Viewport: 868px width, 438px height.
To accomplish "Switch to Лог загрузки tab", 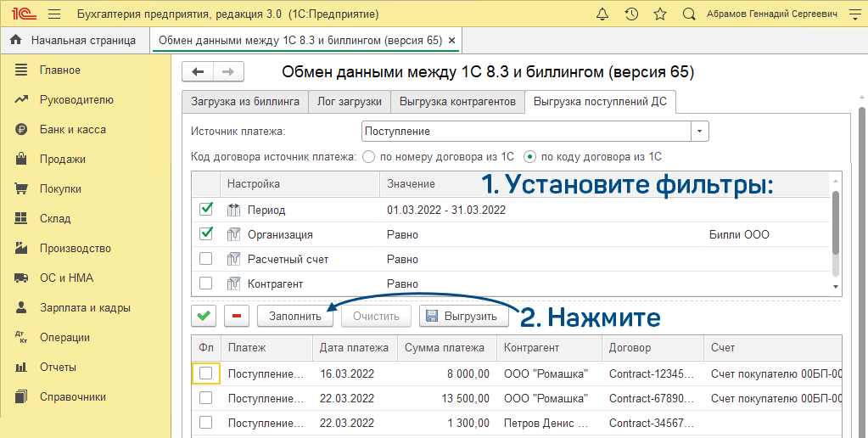I will click(x=350, y=102).
